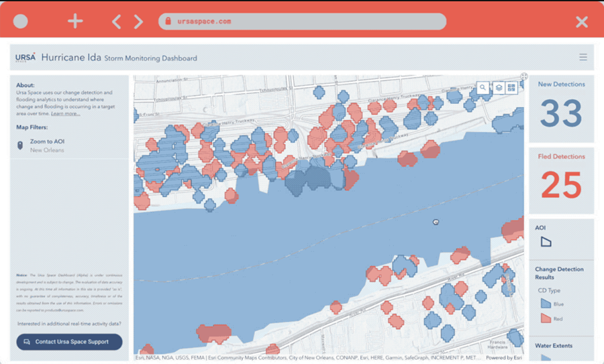Viewport: 604px width, 364px height.
Task: Click the AOI polygon legend symbol
Action: pyautogui.click(x=546, y=241)
